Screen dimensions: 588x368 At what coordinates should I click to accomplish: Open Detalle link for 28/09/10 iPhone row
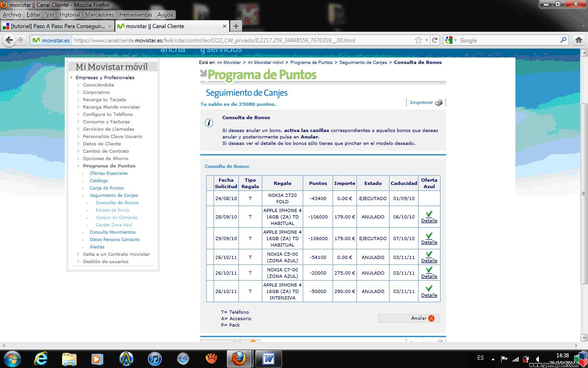click(x=429, y=221)
